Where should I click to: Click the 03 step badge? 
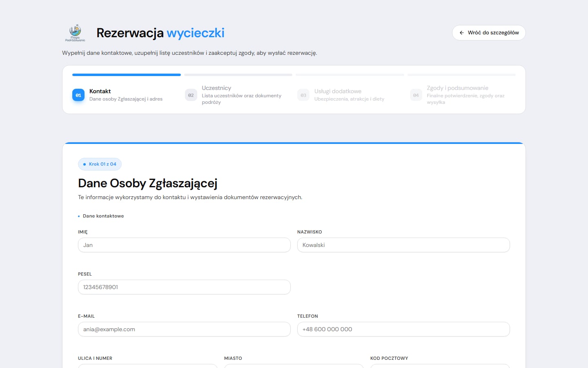pyautogui.click(x=303, y=95)
